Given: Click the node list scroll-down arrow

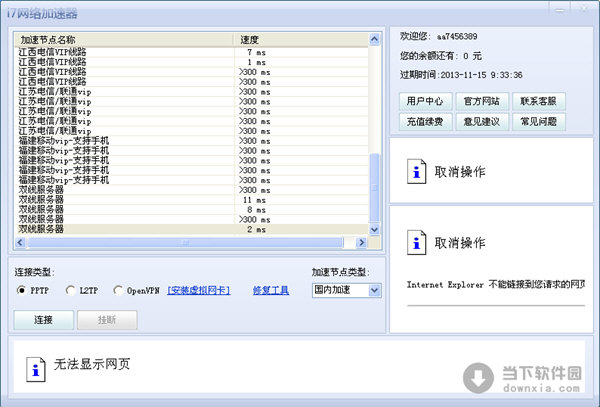Looking at the screenshot, I should tap(374, 230).
